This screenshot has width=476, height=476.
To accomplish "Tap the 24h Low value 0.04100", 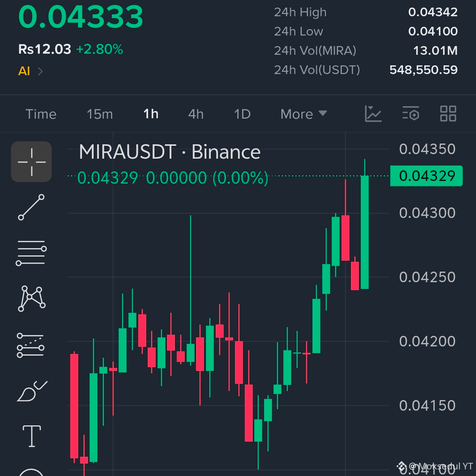I will coord(433,31).
